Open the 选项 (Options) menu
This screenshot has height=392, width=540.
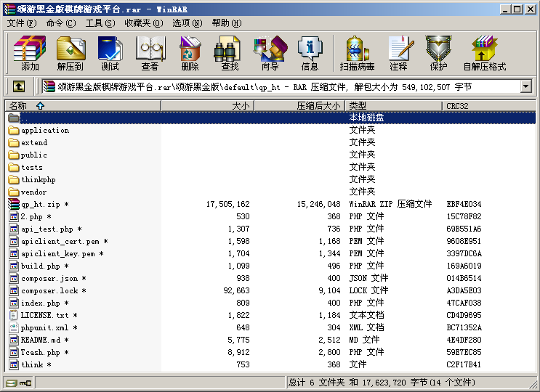coord(187,23)
